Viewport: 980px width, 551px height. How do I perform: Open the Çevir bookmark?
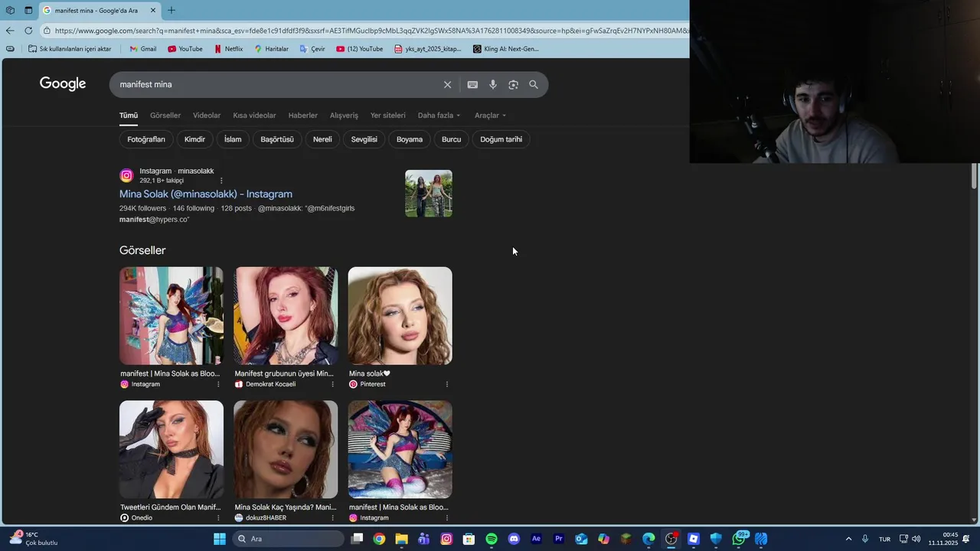(312, 49)
